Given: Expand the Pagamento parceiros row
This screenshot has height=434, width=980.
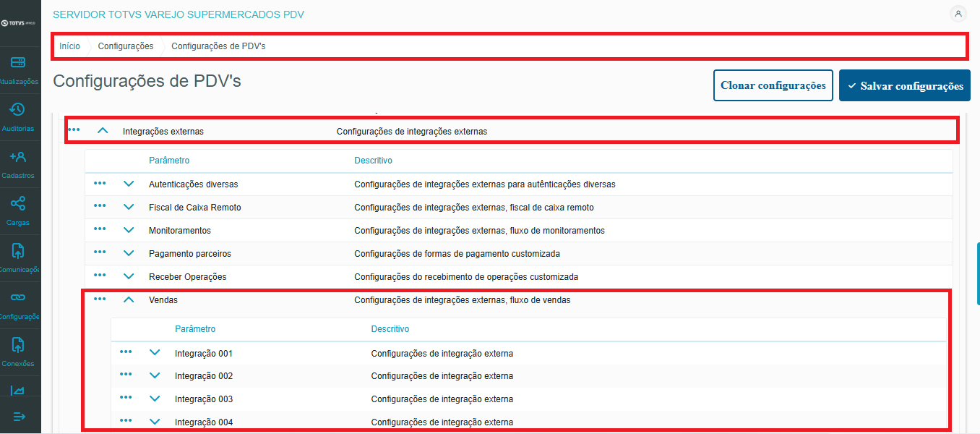Looking at the screenshot, I should click(129, 253).
